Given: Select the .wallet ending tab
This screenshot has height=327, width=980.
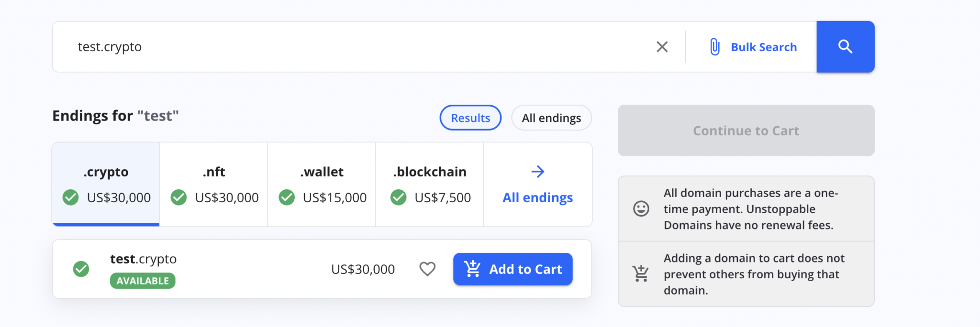Looking at the screenshot, I should [321, 184].
